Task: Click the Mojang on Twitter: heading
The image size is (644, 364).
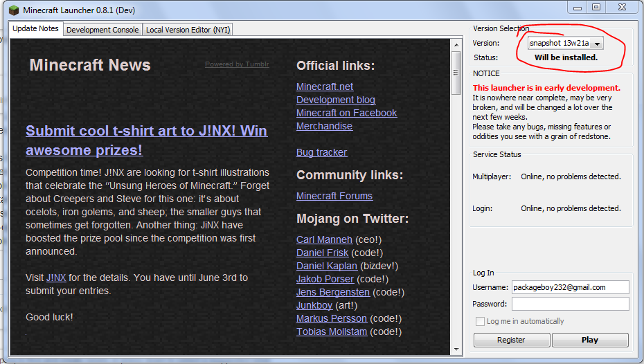Action: coord(352,219)
